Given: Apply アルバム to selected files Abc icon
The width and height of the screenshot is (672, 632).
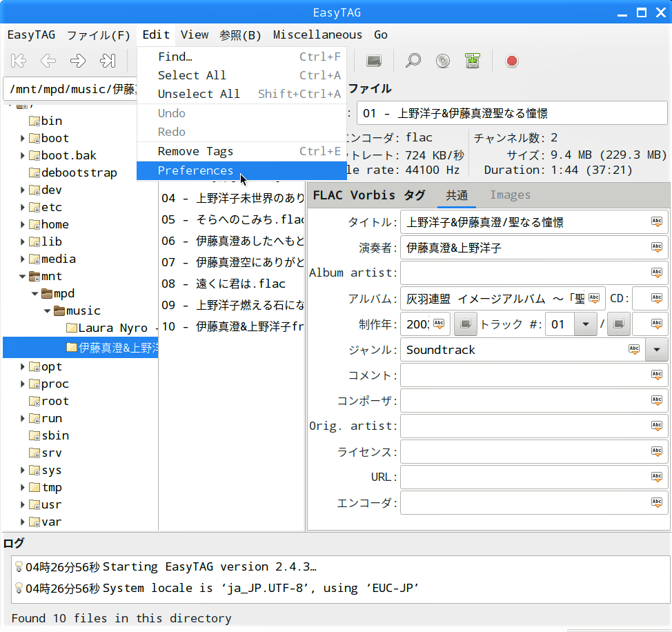Looking at the screenshot, I should [594, 298].
